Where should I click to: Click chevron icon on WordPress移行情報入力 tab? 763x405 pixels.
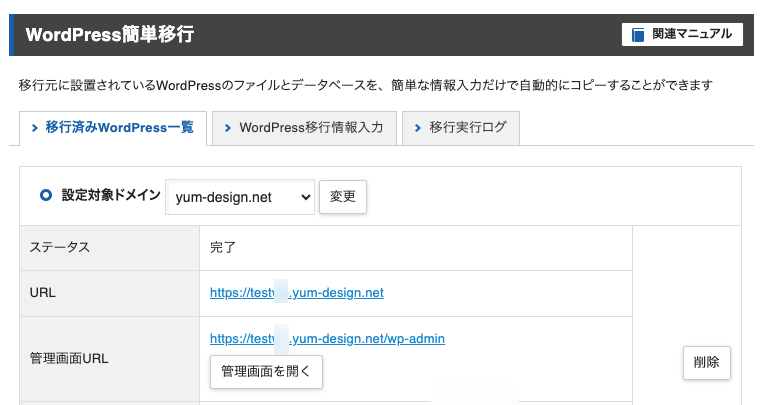(228, 128)
